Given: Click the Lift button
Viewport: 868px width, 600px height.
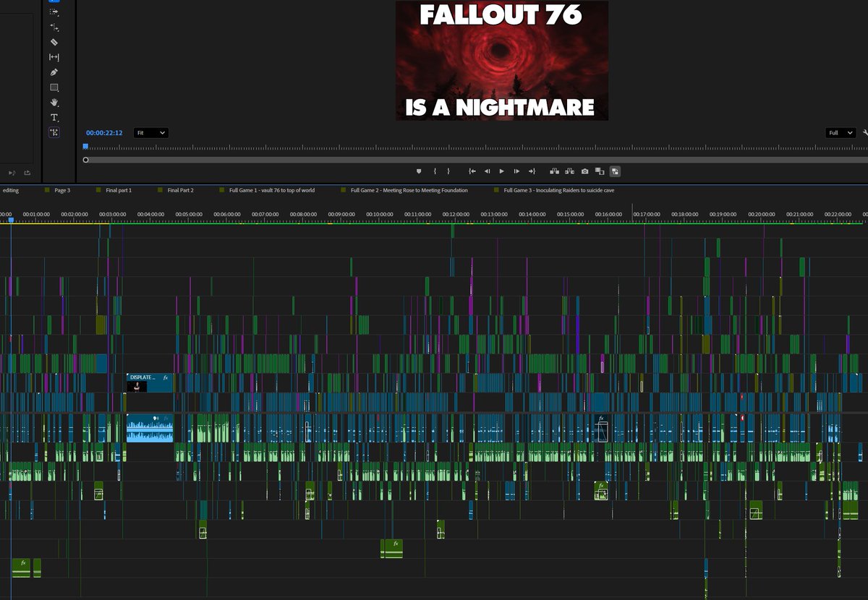Looking at the screenshot, I should [555, 171].
